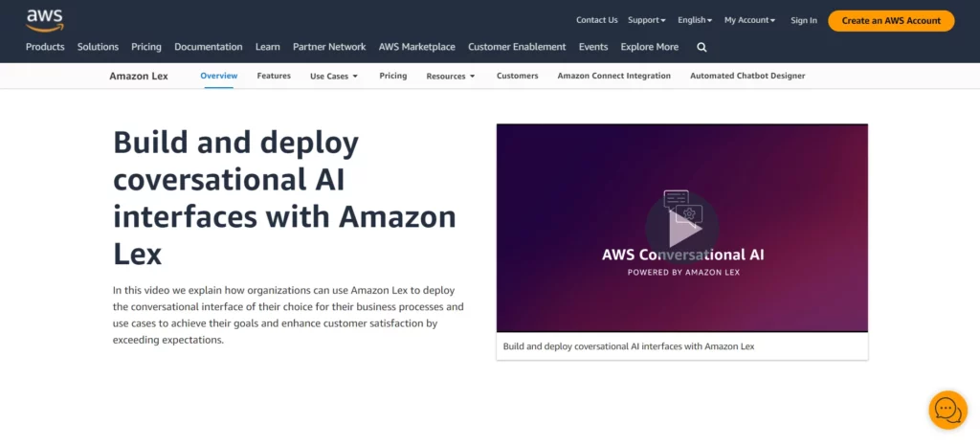Open the Resources dropdown
Image resolution: width=980 pixels, height=445 pixels.
tap(451, 77)
